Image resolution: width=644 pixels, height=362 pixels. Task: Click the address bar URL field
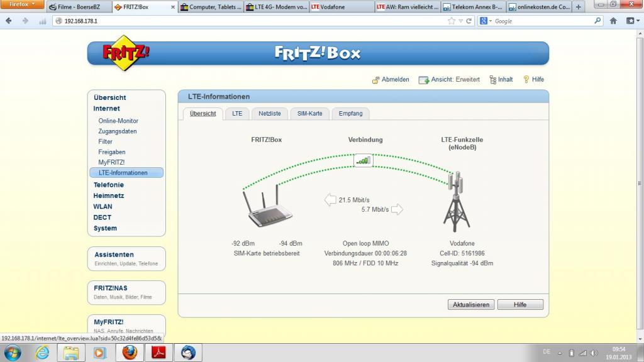click(x=255, y=21)
